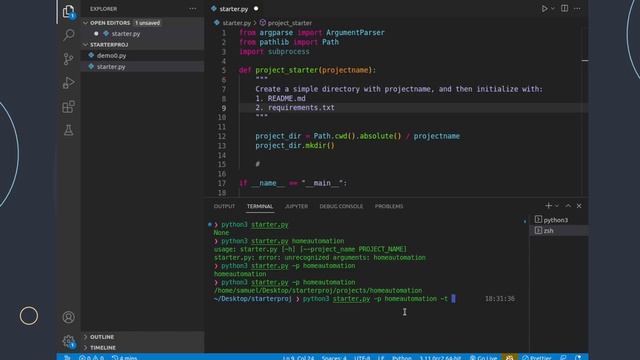Open the Run and Debug view
This screenshot has height=360, width=640.
69,83
